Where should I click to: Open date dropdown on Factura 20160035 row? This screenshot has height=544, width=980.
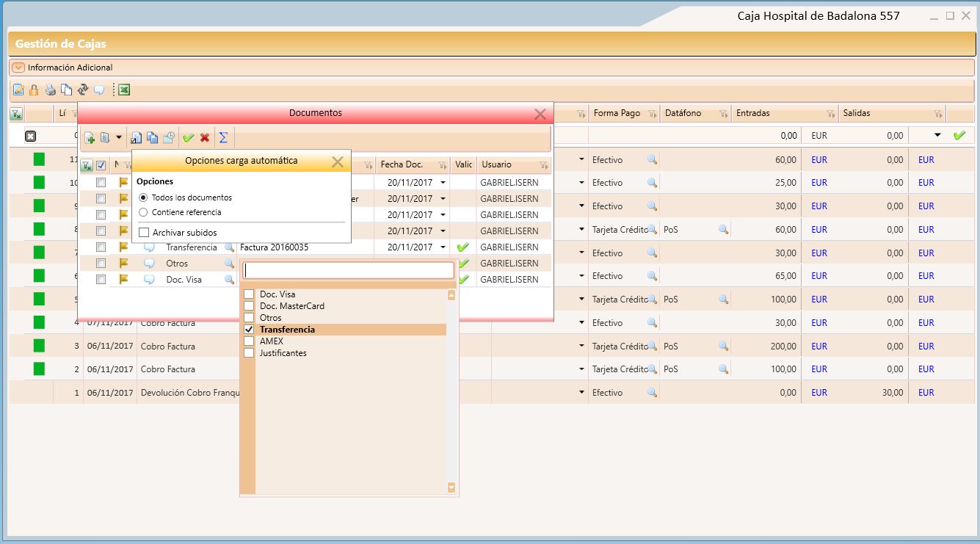[443, 247]
